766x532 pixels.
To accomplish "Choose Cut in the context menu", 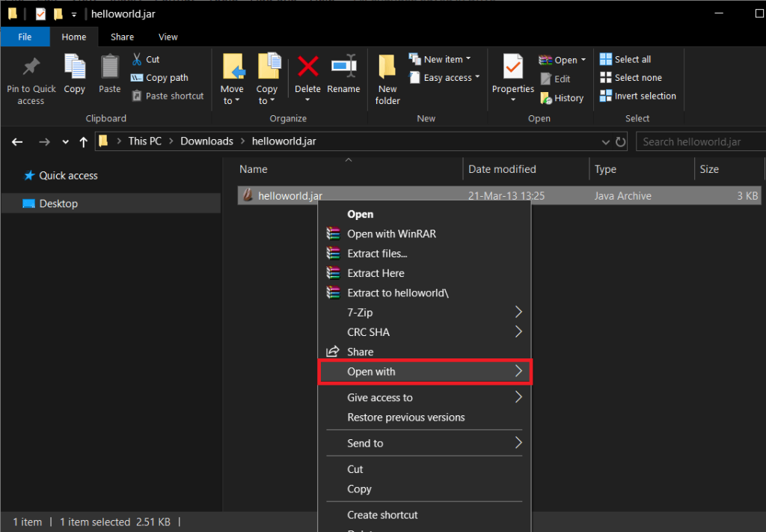I will (424, 469).
